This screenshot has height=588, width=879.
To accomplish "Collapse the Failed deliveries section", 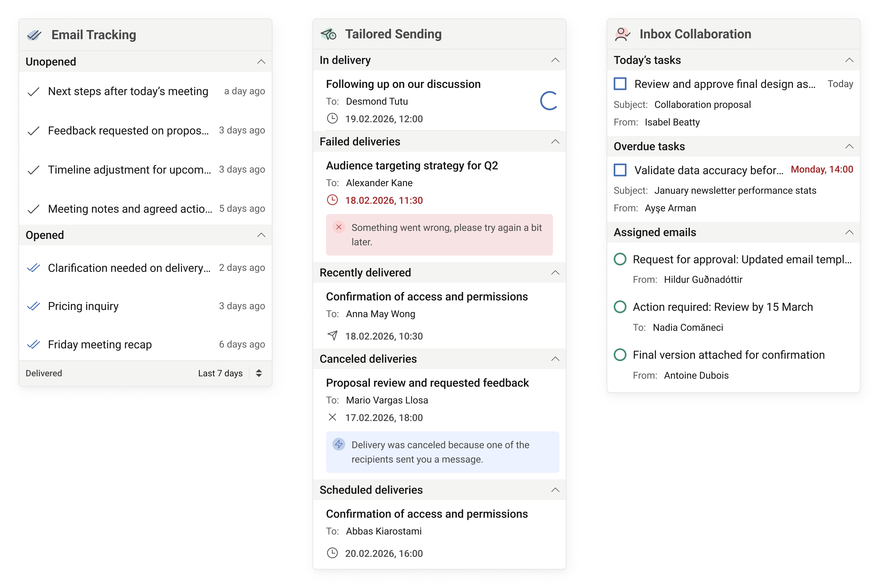I will click(x=555, y=141).
